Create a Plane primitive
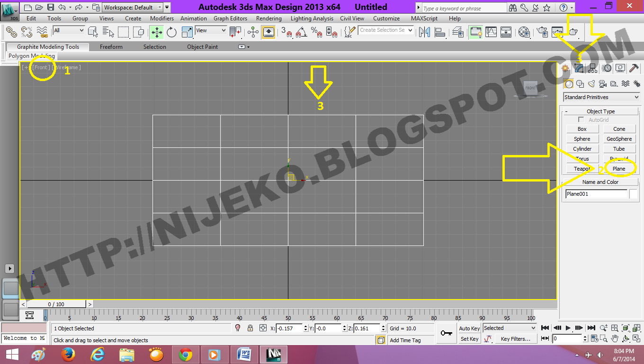644x364 pixels. [619, 169]
